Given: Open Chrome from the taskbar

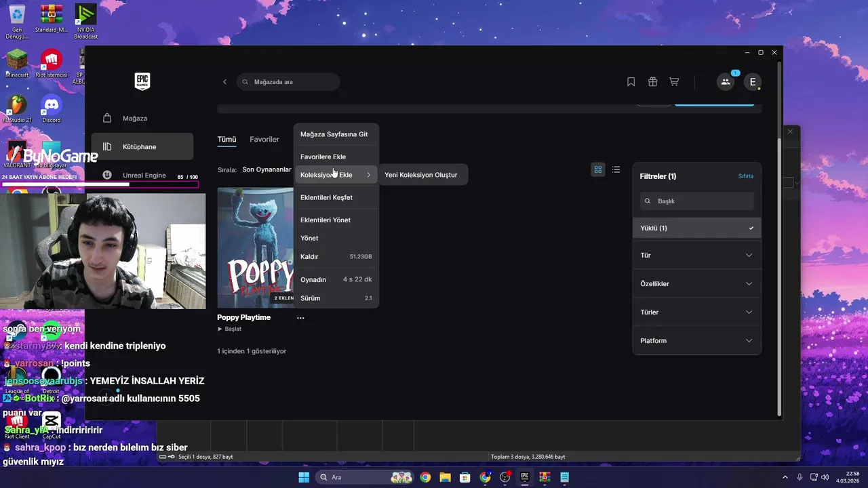Looking at the screenshot, I should click(425, 477).
